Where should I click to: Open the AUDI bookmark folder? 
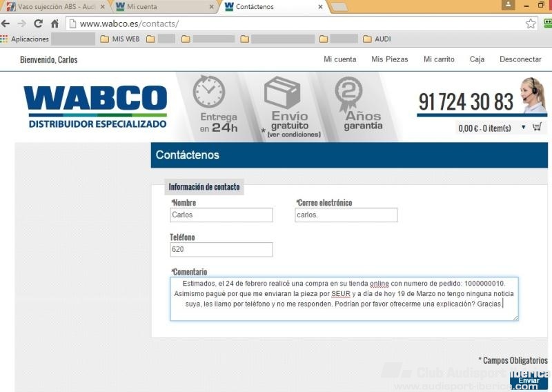[x=377, y=39]
